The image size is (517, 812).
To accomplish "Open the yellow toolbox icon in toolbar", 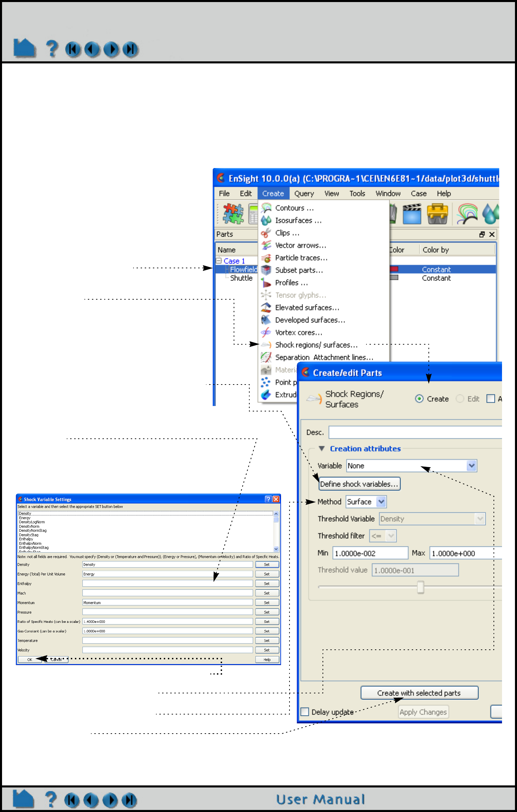I will point(437,214).
